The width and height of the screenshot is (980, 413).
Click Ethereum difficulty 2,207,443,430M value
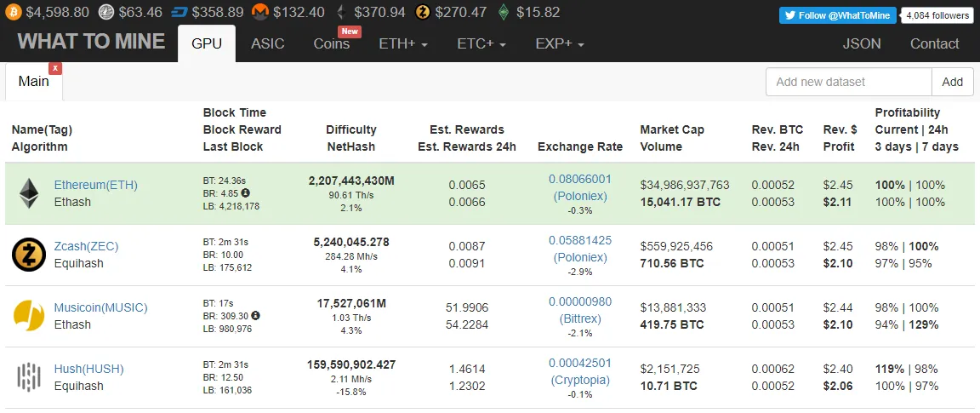point(351,181)
